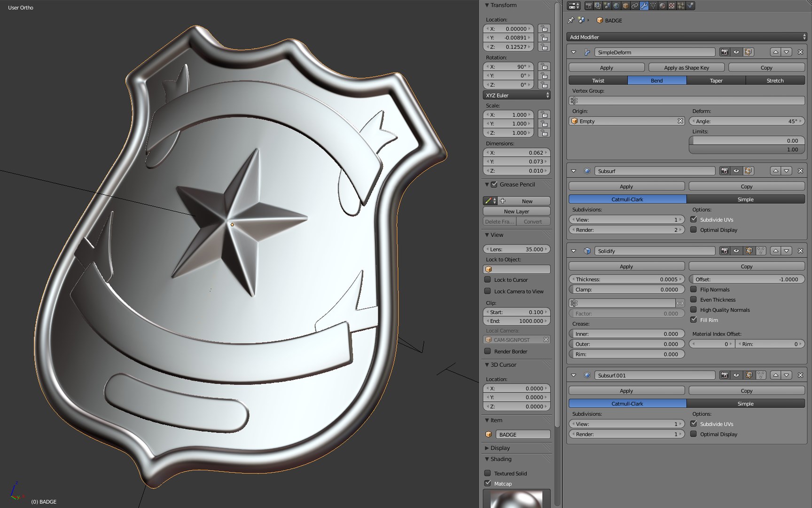Open the Texture properties checker icon
This screenshot has height=508, width=812.
[x=672, y=6]
